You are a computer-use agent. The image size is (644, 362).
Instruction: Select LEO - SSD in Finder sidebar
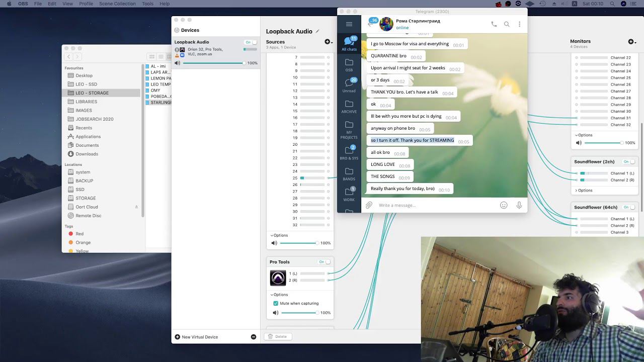pos(87,84)
